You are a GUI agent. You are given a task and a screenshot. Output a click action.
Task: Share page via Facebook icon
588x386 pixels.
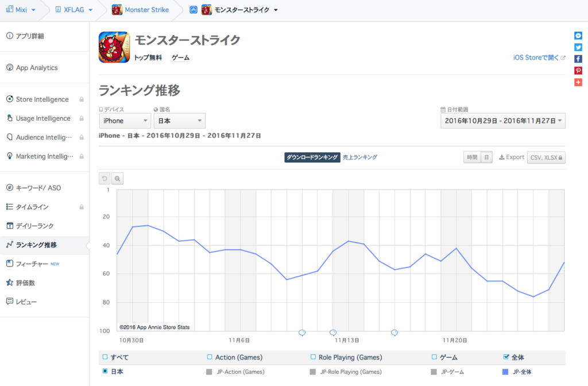pos(578,59)
